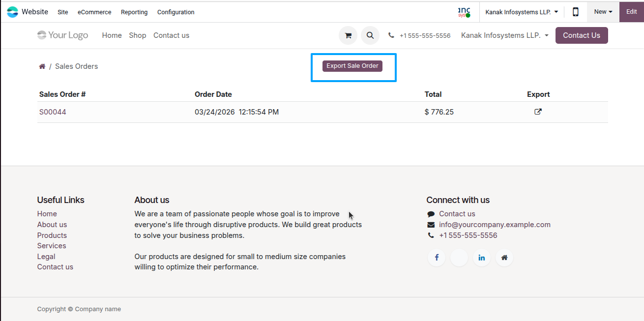Click the export icon for S00044

(x=538, y=112)
